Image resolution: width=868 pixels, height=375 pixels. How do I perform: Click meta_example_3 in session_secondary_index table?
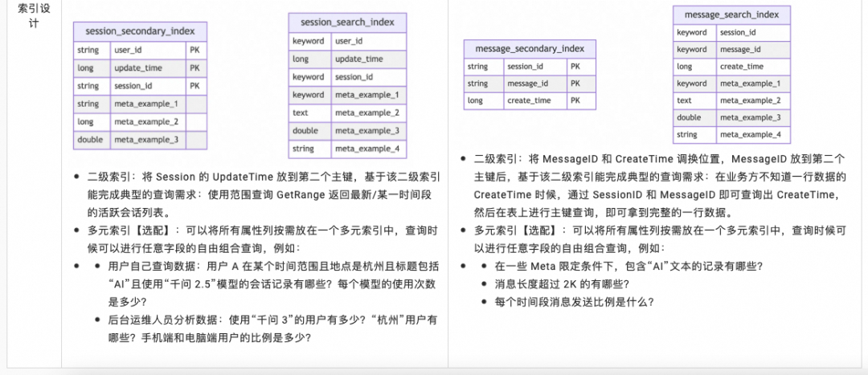[146, 140]
